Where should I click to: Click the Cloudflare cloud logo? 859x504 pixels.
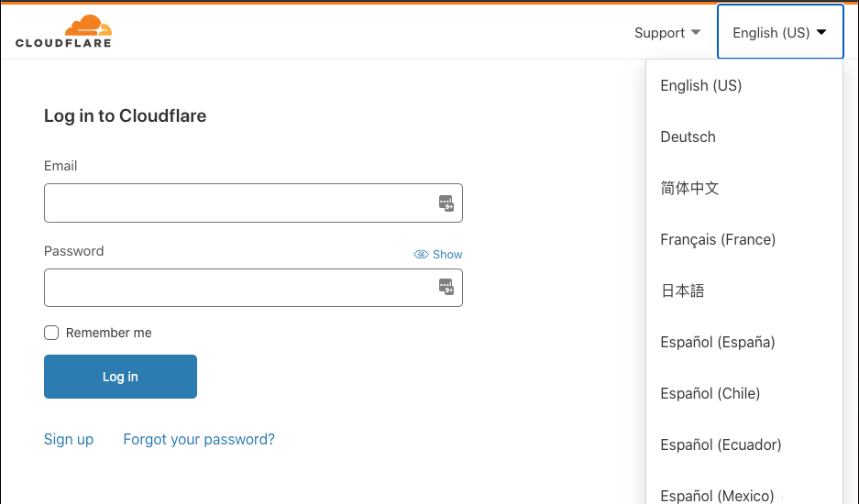click(63, 31)
